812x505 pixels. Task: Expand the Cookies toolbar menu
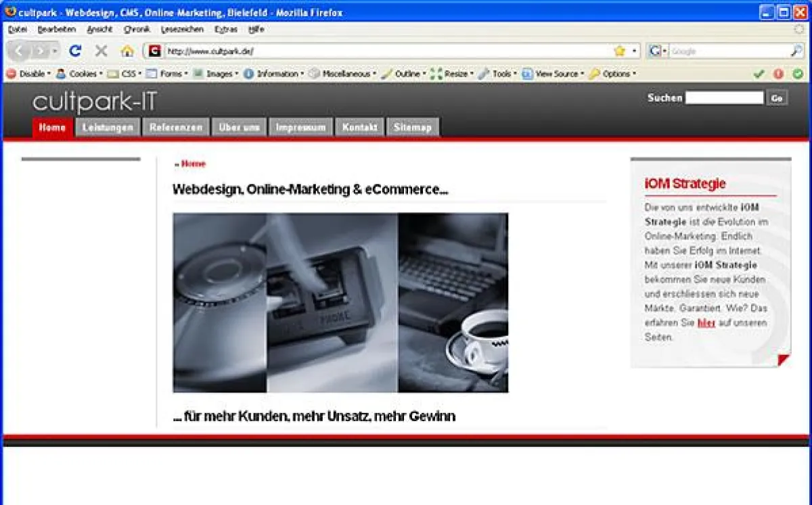coord(79,74)
